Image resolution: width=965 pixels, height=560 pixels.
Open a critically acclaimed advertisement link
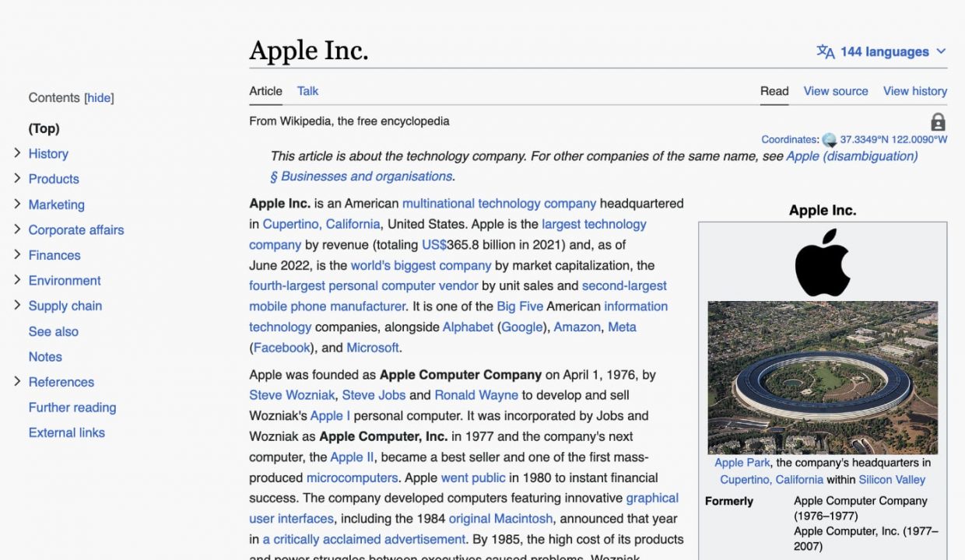pos(363,539)
